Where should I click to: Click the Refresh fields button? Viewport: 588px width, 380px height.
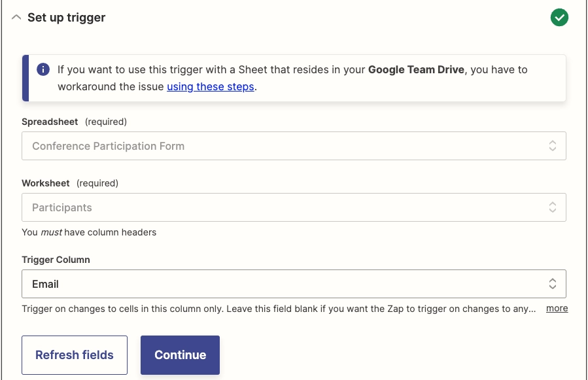pos(75,355)
